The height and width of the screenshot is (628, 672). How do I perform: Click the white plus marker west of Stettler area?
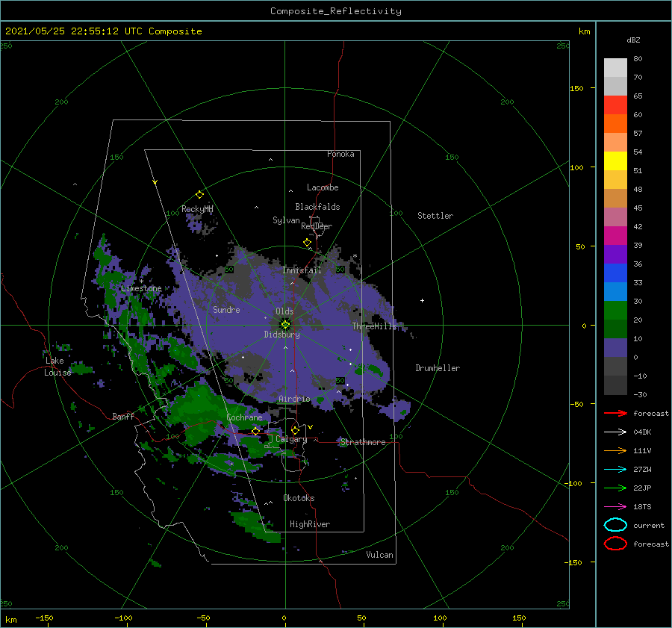(422, 300)
